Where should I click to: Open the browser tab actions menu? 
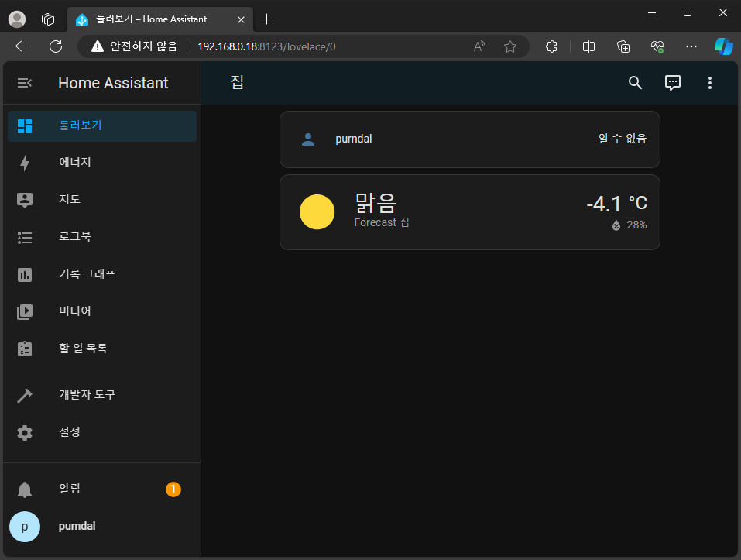click(48, 19)
